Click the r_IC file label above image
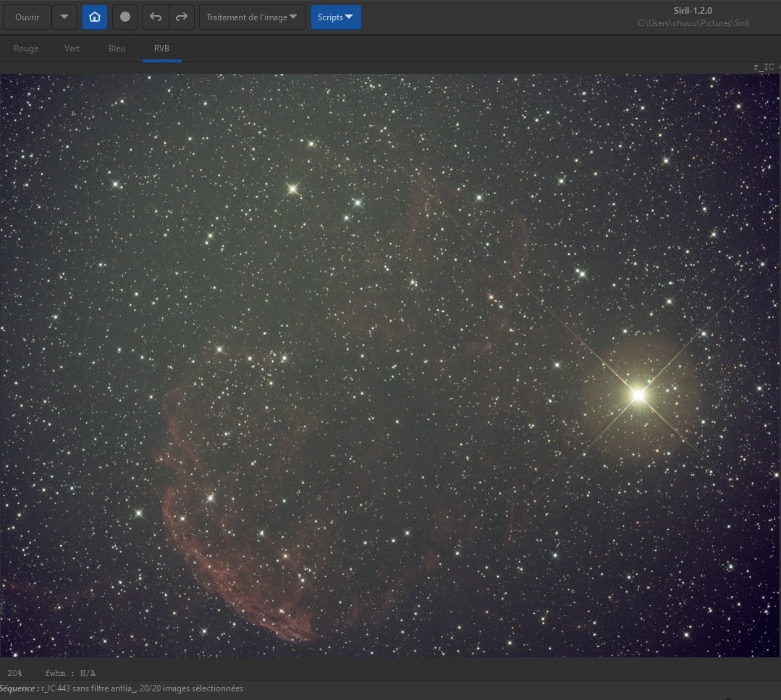 766,67
